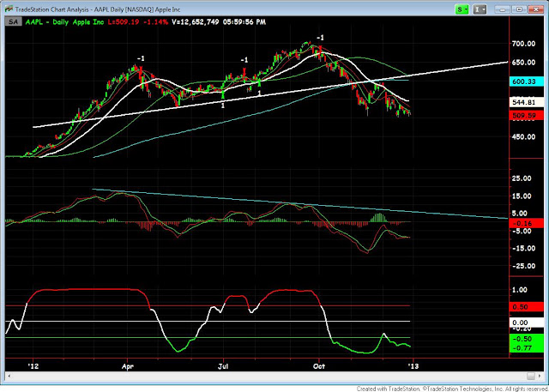Click the AAPL symbol text in status line
This screenshot has height=392, width=549.
coord(35,22)
